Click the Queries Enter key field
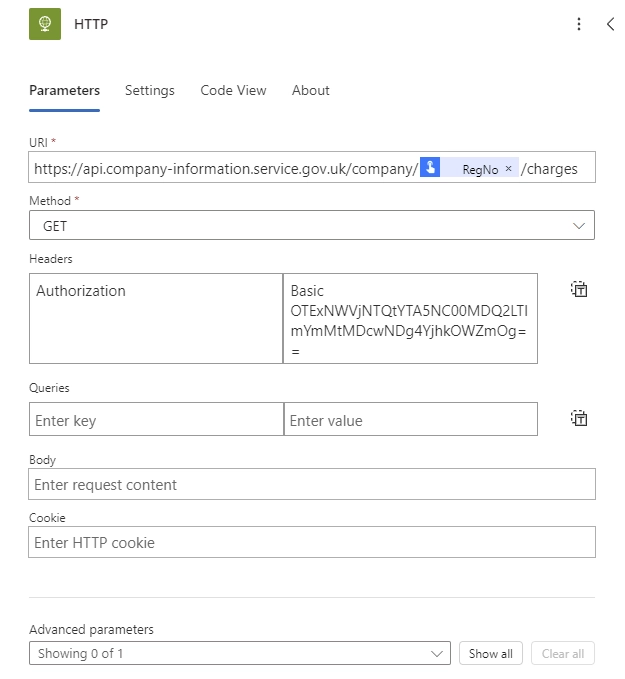This screenshot has width=625, height=679. (156, 419)
